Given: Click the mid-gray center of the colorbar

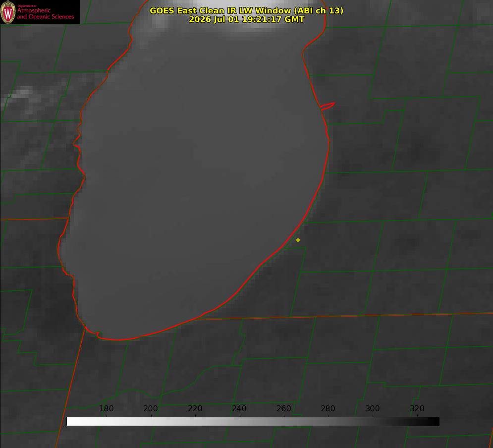Looking at the screenshot, I should click(x=253, y=422).
